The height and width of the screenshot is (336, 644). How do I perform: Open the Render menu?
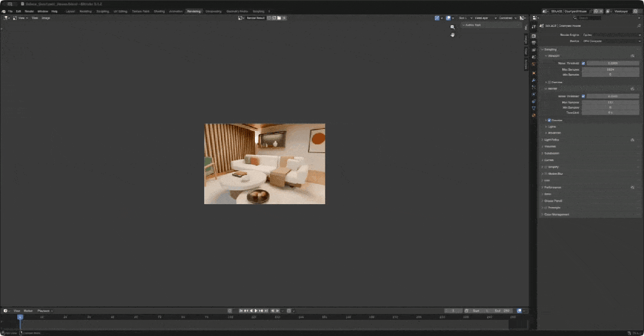[29, 11]
